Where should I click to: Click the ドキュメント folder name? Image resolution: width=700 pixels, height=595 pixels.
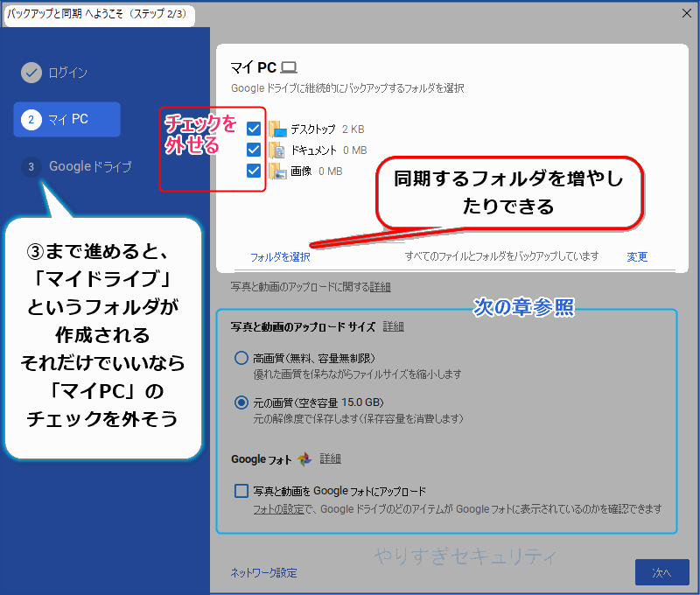coord(314,150)
